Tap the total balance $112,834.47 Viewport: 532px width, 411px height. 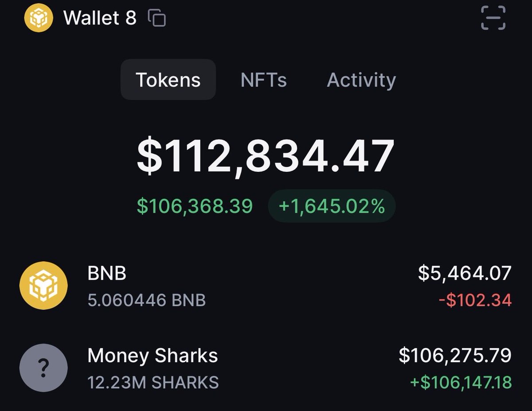pos(265,156)
